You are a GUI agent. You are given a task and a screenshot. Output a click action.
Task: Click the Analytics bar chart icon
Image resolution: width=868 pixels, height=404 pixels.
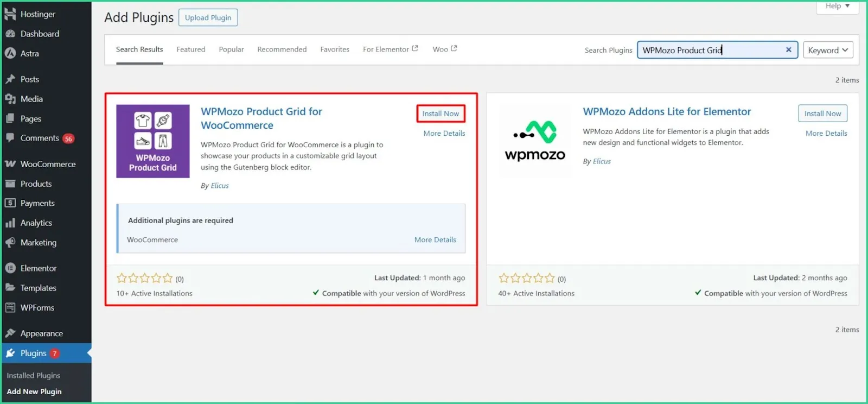click(x=10, y=223)
